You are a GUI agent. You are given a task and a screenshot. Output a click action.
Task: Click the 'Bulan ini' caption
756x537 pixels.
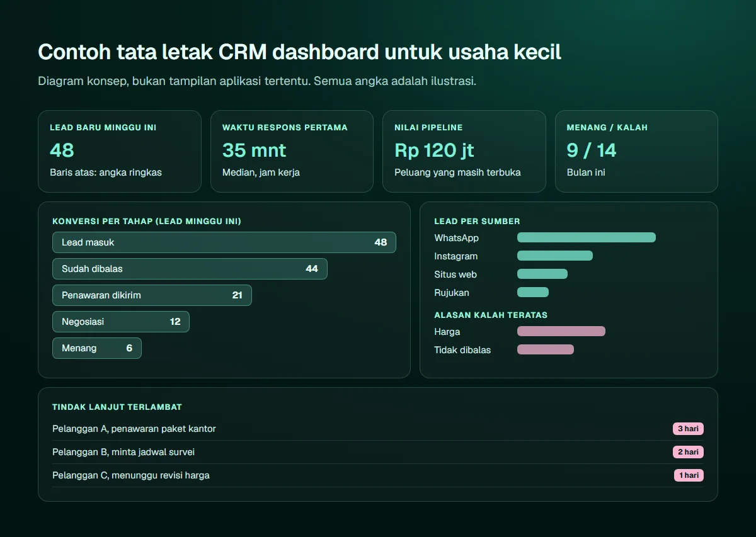[x=586, y=172]
